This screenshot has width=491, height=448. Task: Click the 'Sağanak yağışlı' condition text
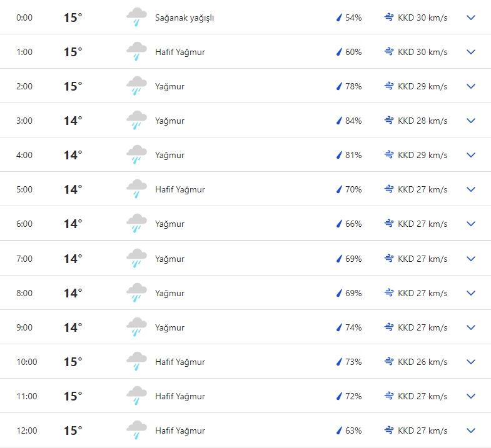pos(185,17)
